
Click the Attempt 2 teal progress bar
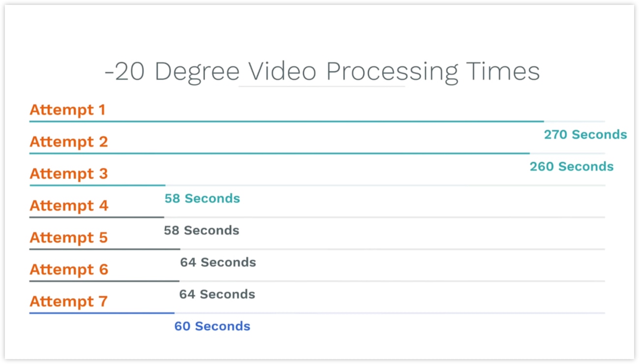[280, 153]
